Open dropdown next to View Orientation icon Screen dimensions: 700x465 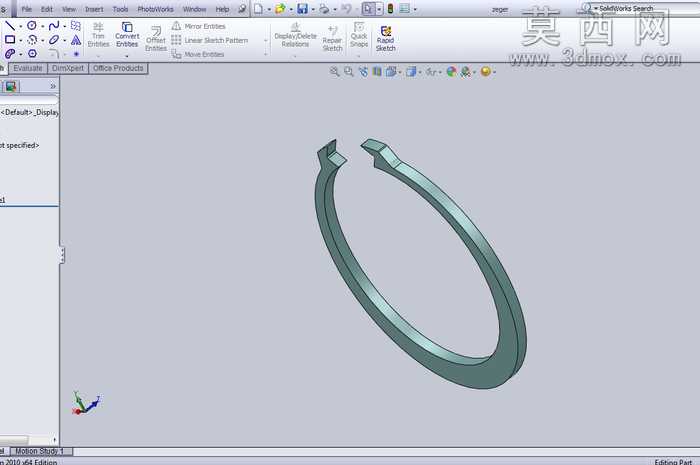pyautogui.click(x=400, y=72)
